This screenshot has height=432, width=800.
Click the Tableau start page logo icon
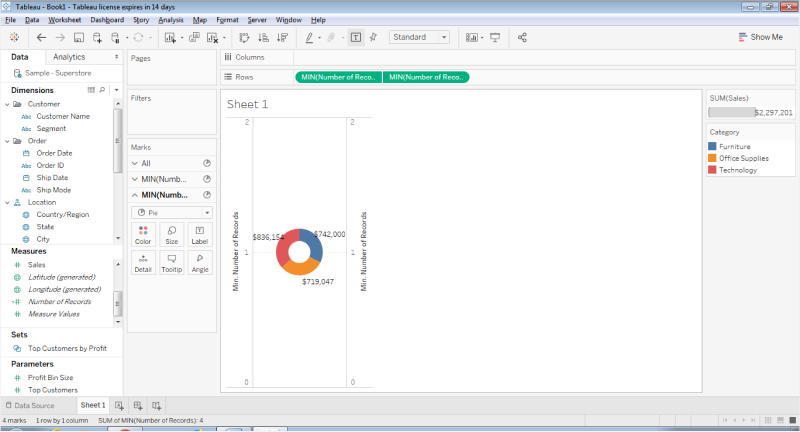click(14, 37)
